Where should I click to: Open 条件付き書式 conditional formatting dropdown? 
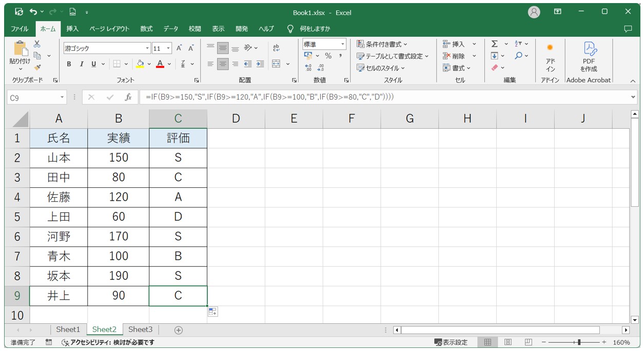(x=382, y=44)
